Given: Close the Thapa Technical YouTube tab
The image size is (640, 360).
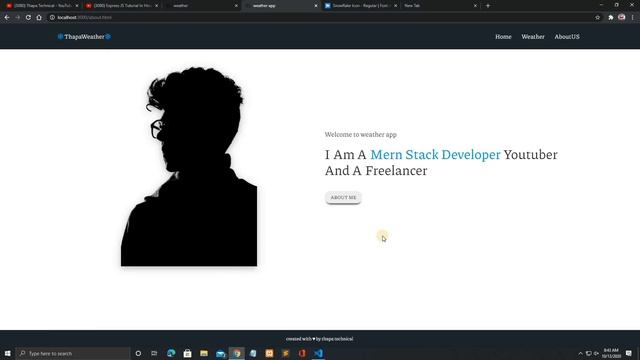Looking at the screenshot, I should tap(77, 6).
